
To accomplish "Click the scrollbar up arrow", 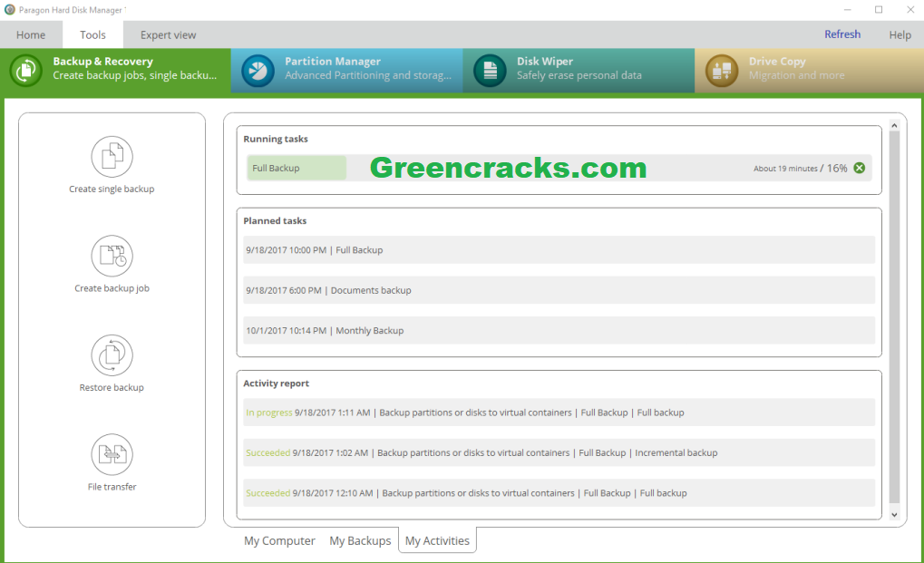I will (x=894, y=125).
